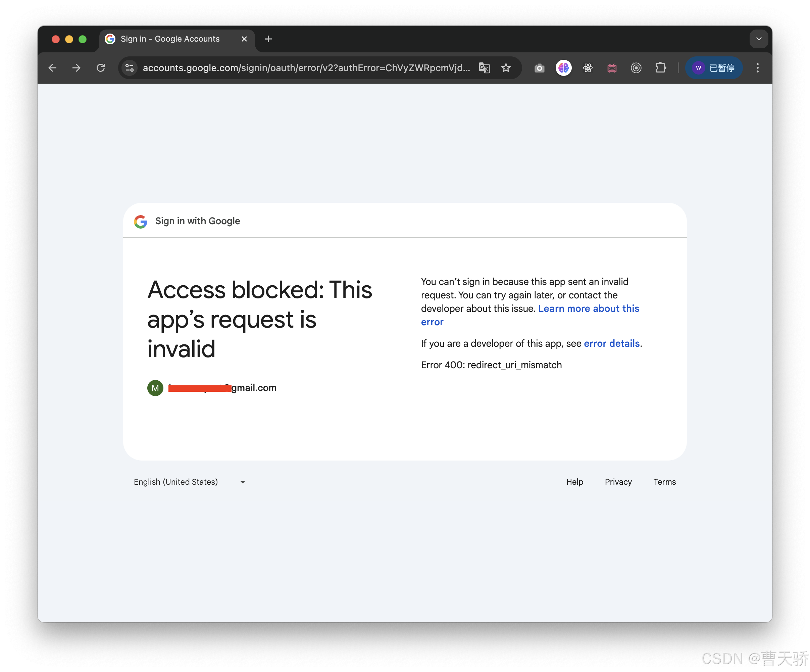The height and width of the screenshot is (672, 810).
Task: Click the browser forward arrow
Action: [x=77, y=68]
